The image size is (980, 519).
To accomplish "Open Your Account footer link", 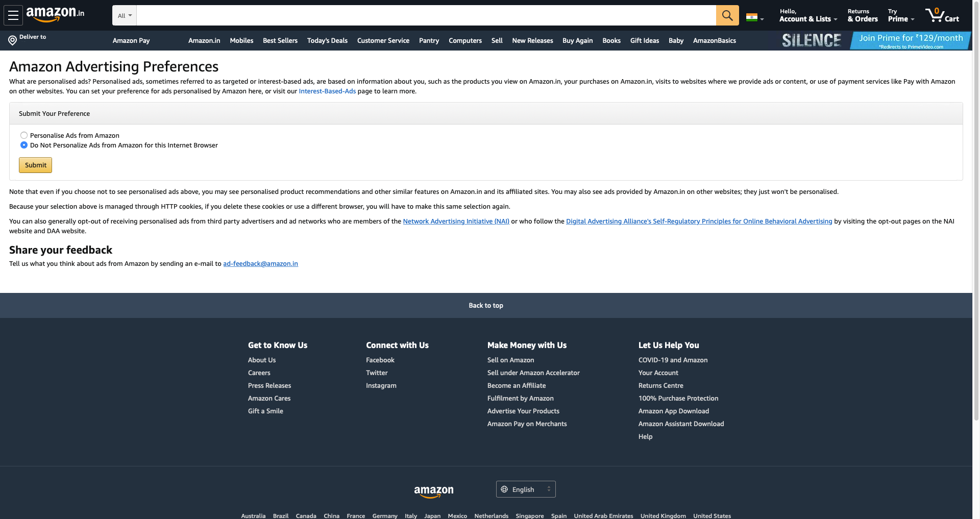I will click(x=658, y=373).
